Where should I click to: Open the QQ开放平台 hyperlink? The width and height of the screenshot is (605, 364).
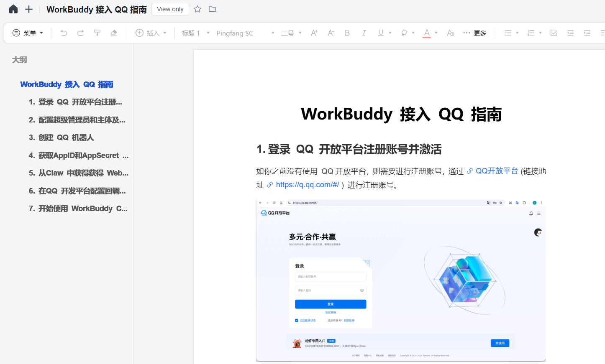click(x=496, y=171)
